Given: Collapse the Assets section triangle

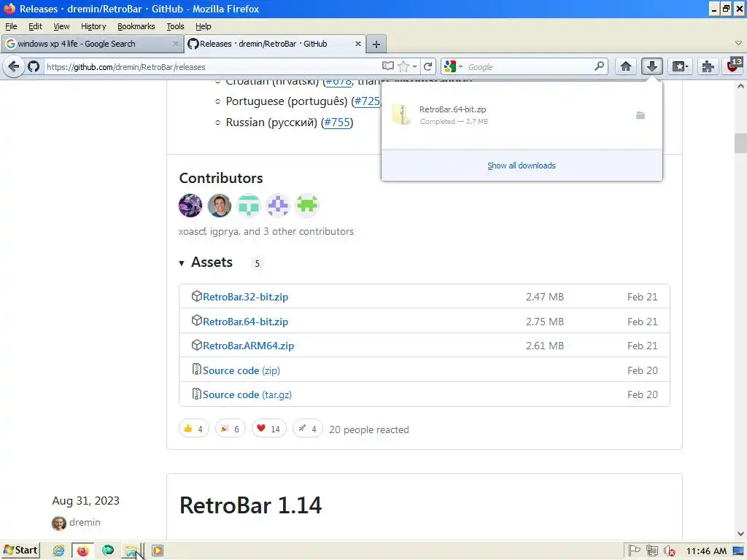Looking at the screenshot, I should 182,262.
